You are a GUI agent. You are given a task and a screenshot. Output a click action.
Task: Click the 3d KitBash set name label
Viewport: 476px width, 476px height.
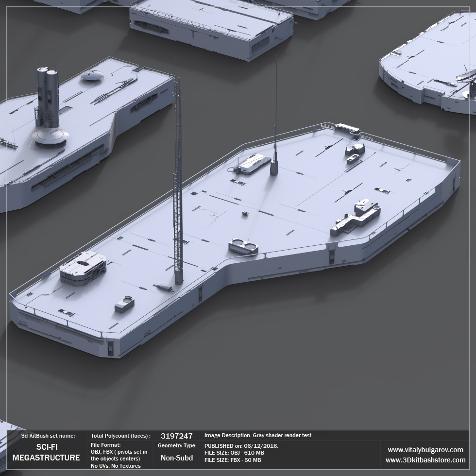pyautogui.click(x=48, y=436)
